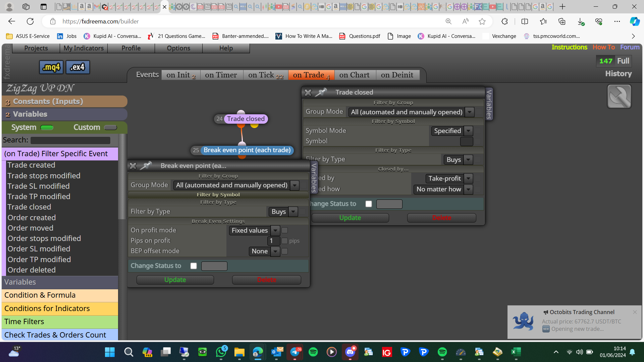Open the Instructions link

(x=569, y=47)
